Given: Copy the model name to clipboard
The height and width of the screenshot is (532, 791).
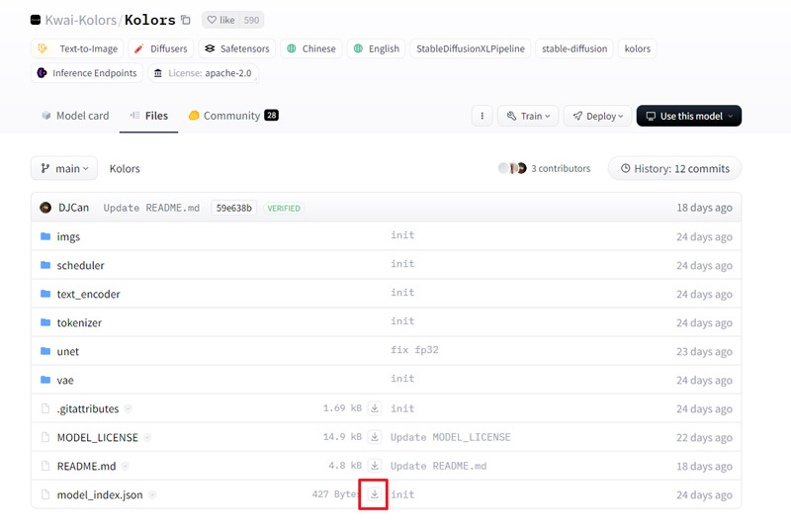Looking at the screenshot, I should (x=186, y=20).
